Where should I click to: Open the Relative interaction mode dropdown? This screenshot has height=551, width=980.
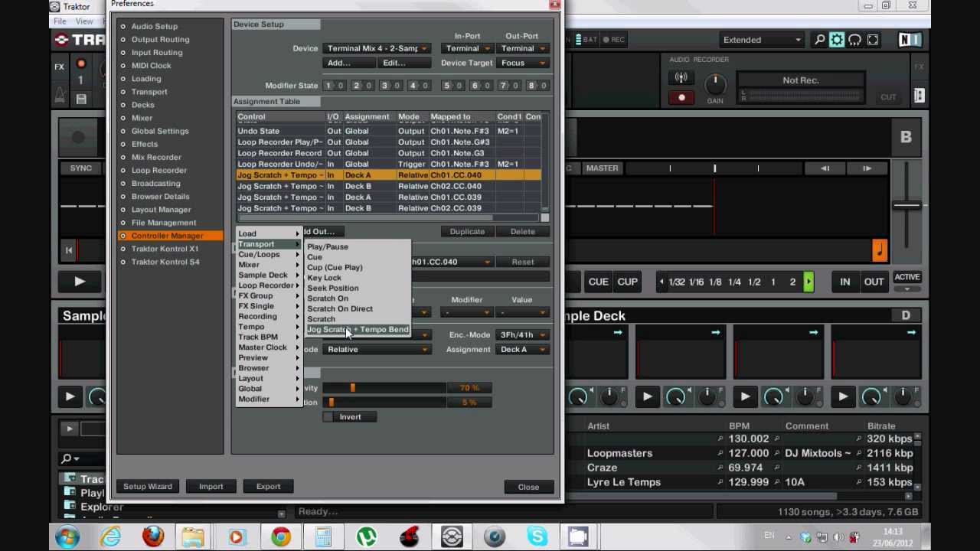point(376,350)
